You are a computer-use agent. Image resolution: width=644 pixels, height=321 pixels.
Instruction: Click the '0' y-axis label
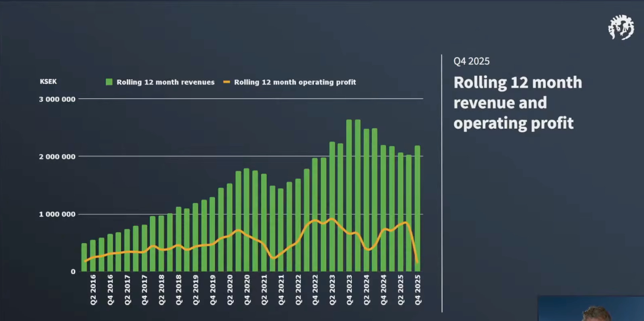[x=73, y=272]
